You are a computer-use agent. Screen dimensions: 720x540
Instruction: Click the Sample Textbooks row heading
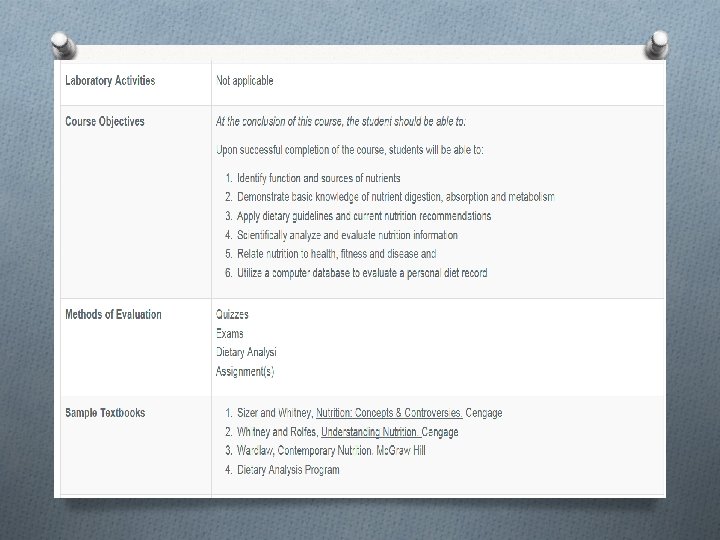click(x=105, y=412)
